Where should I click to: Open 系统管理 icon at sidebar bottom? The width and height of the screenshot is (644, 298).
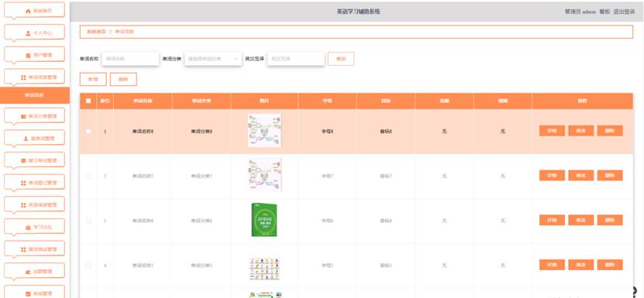(28, 294)
